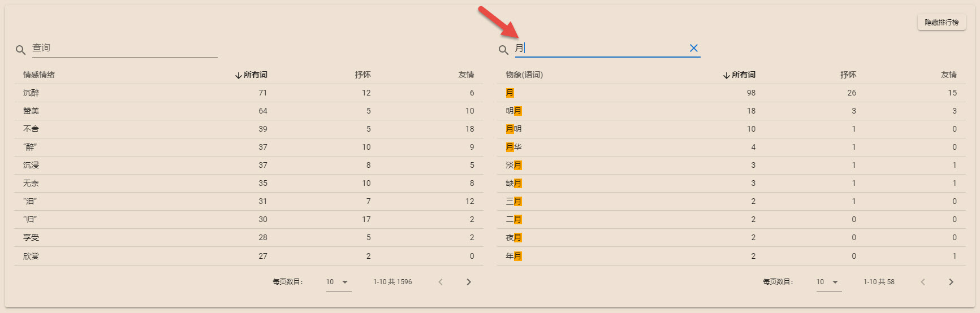Select the 明月 row in 物象 table
The width and height of the screenshot is (980, 313).
[513, 111]
